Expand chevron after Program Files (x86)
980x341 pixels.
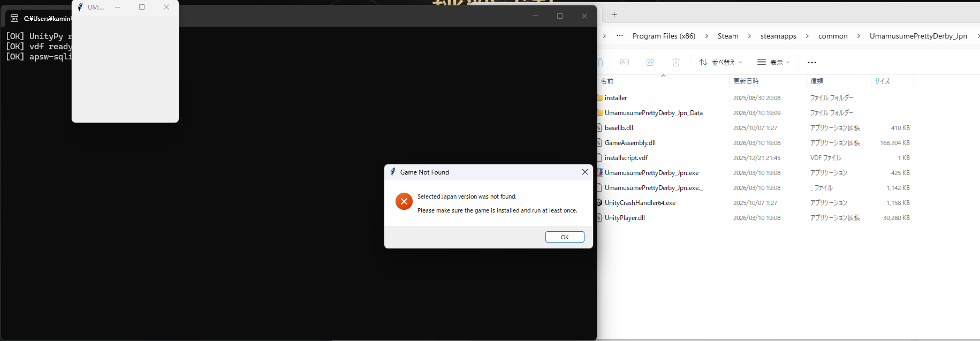706,36
